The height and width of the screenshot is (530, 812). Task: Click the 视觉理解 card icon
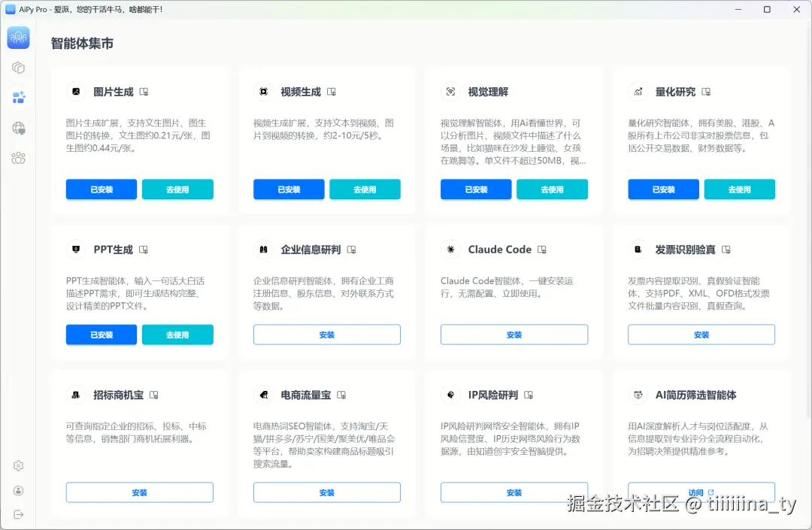[450, 92]
